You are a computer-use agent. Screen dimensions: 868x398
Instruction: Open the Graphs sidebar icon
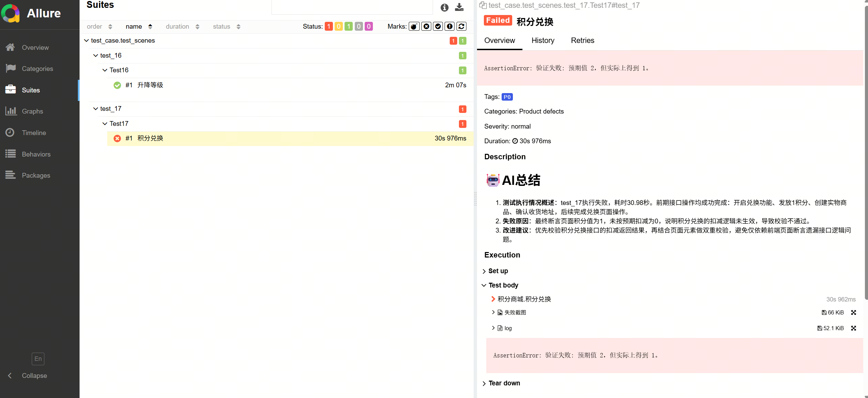click(x=11, y=111)
